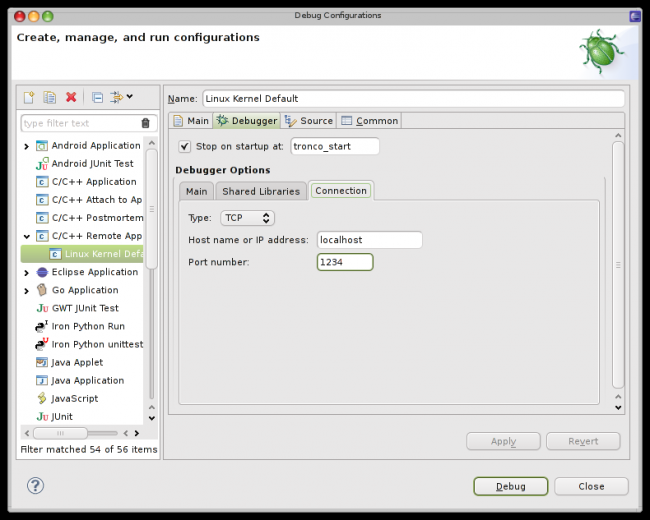
Task: Toggle the Stop on startup at checkbox
Action: (x=184, y=146)
